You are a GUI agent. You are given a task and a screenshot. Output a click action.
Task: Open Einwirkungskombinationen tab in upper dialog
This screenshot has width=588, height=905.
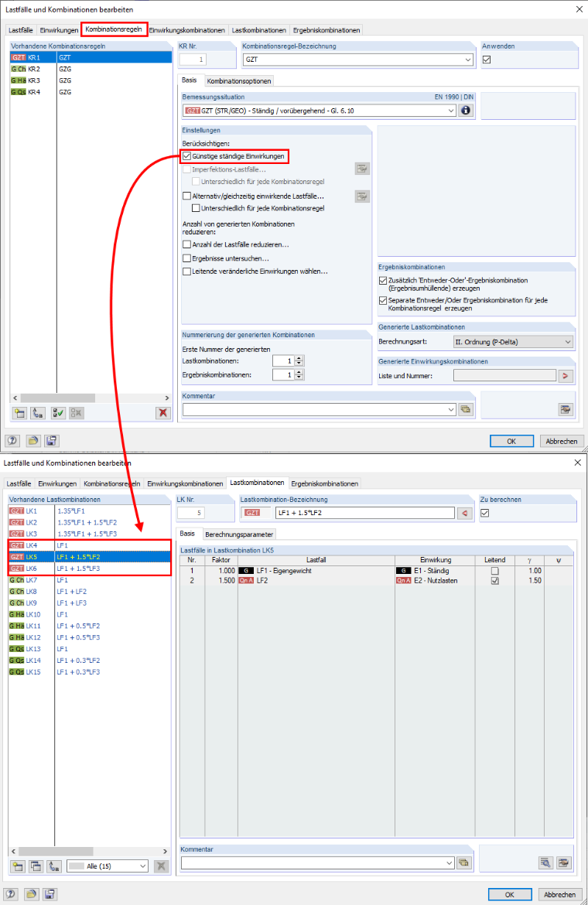tap(187, 30)
